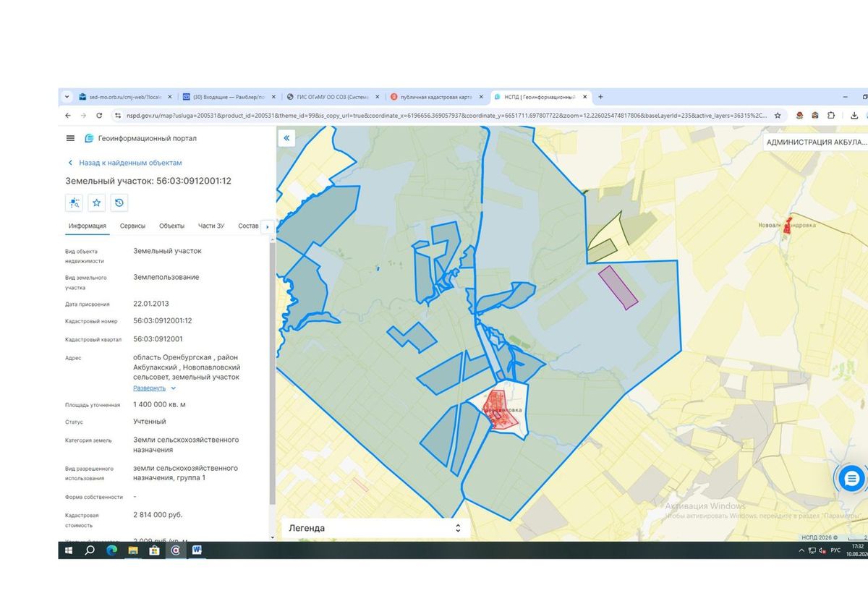The width and height of the screenshot is (868, 614).
Task: Open the публичная кадастровая карта browser tab
Action: pos(436,97)
